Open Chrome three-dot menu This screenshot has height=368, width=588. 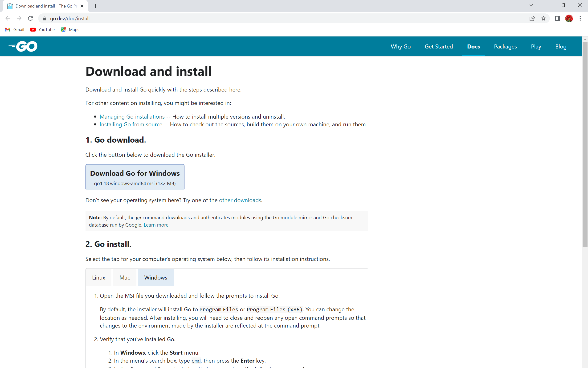[x=580, y=19]
